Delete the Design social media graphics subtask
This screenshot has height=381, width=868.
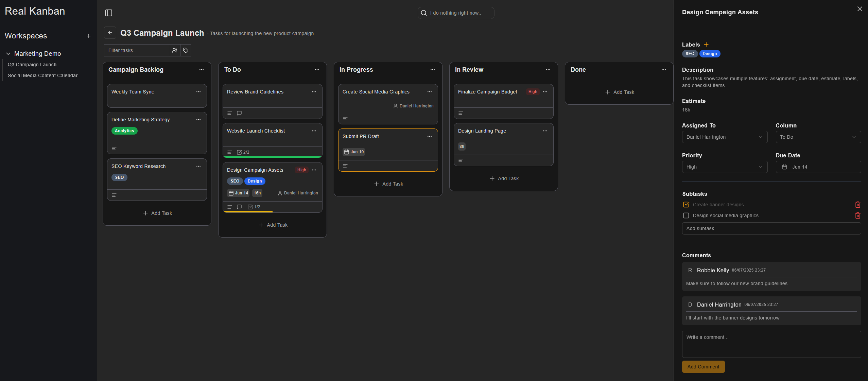click(858, 215)
